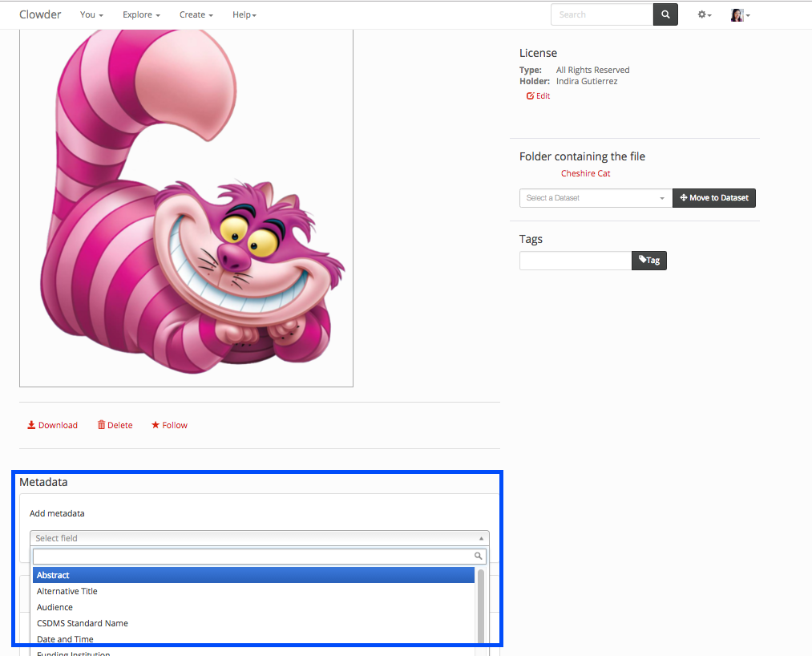Click the Tags text input field
Screen dimensions: 812x656
(575, 261)
